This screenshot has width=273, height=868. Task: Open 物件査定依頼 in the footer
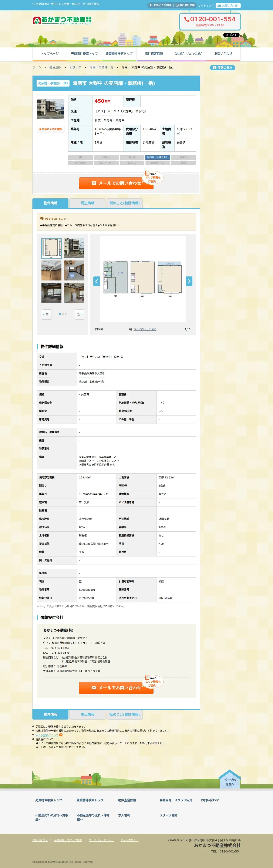(127, 800)
